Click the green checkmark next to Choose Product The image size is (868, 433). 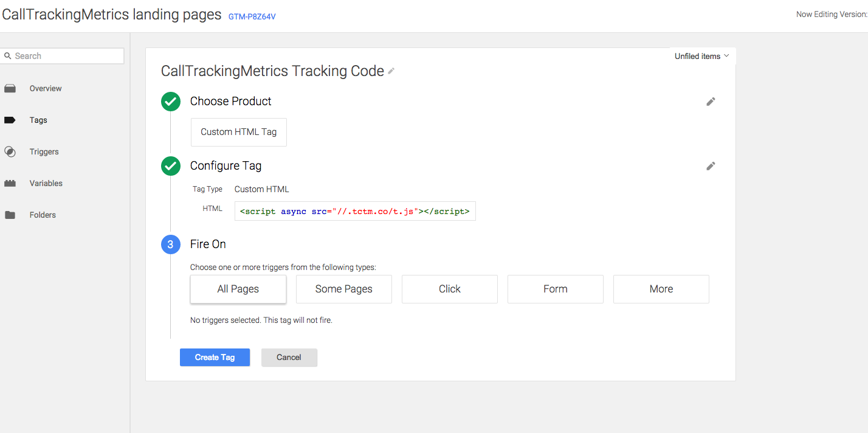171,102
